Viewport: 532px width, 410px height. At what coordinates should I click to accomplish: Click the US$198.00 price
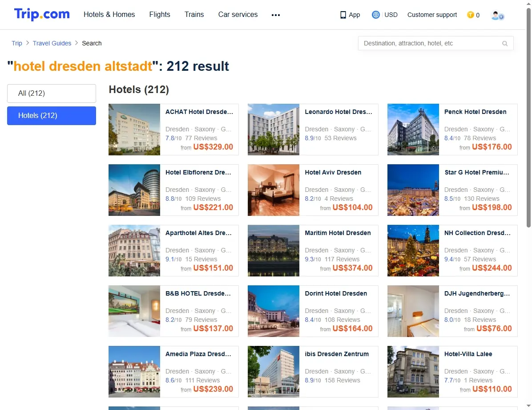click(492, 207)
